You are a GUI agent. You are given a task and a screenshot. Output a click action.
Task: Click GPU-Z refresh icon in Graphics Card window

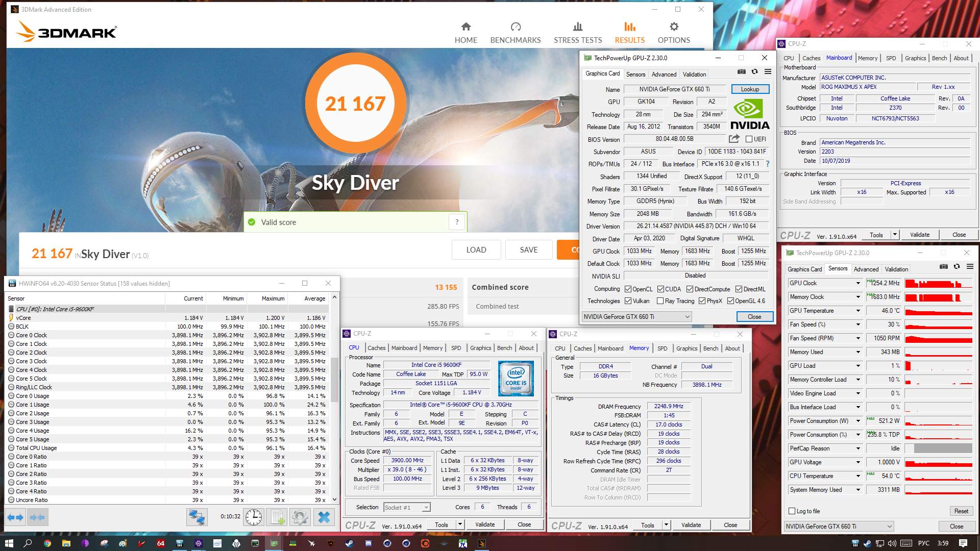pyautogui.click(x=755, y=72)
